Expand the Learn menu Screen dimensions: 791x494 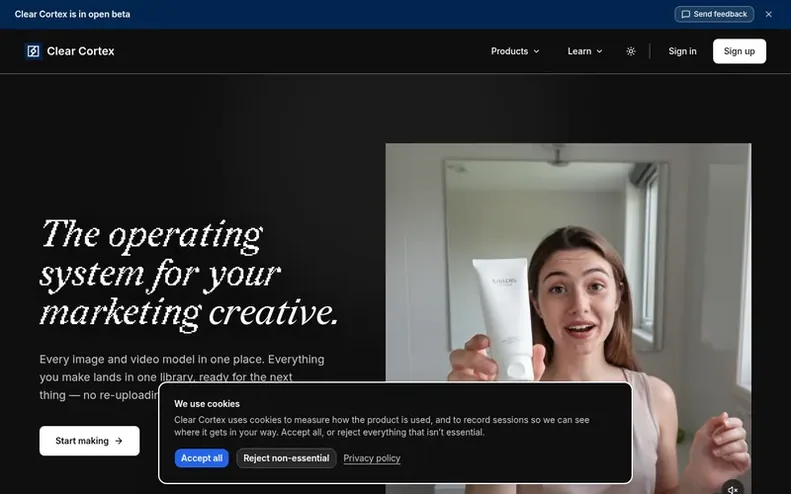(x=585, y=51)
